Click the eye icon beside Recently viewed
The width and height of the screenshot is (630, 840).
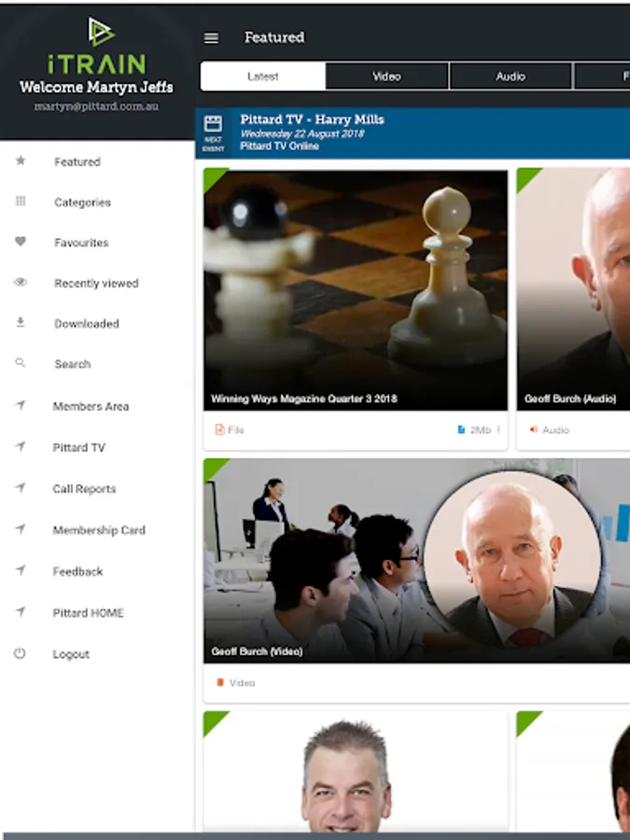21,282
